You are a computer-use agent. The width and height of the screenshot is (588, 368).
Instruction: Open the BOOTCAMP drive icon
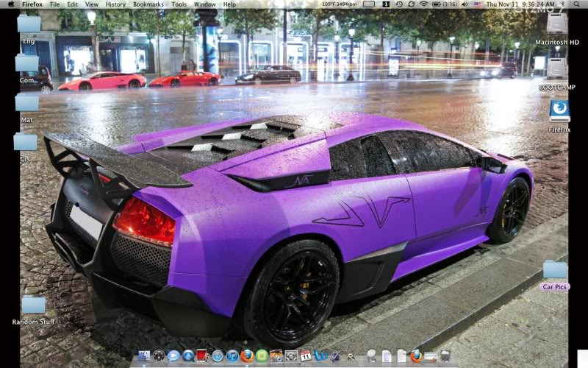557,68
